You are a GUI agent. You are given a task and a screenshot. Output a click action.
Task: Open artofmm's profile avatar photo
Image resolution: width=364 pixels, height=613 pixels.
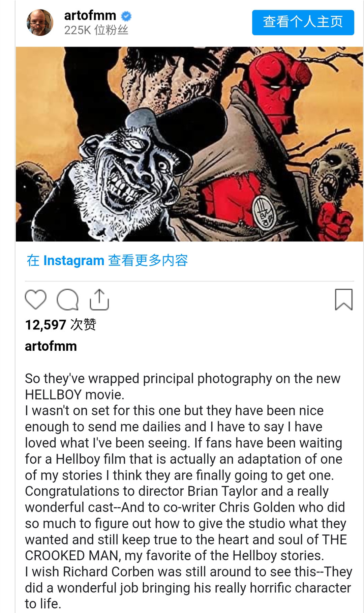pos(40,22)
